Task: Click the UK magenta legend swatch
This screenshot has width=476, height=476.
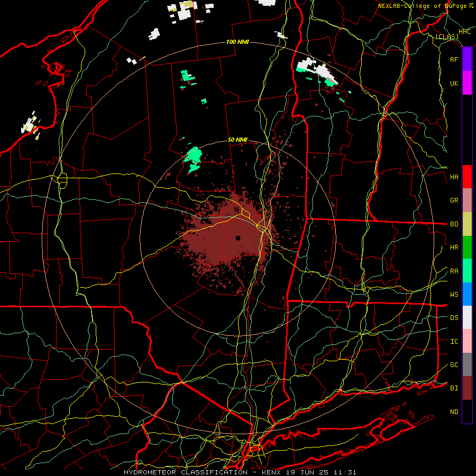Action: pyautogui.click(x=467, y=83)
